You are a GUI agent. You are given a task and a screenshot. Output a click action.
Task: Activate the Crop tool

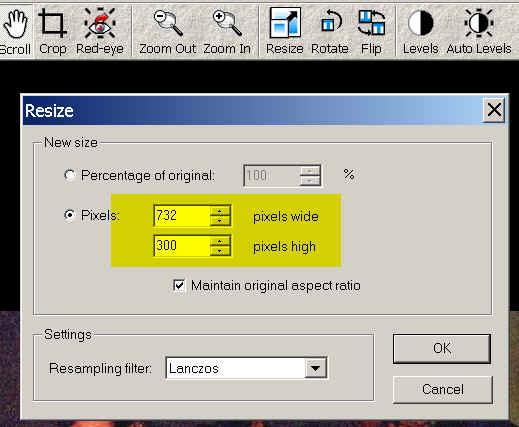[x=53, y=32]
